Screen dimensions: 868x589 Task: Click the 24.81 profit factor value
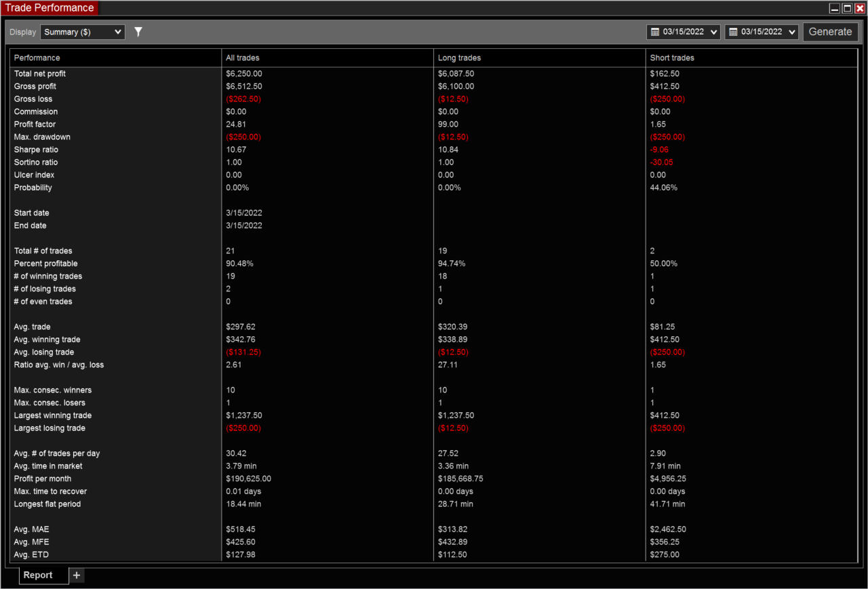[236, 124]
